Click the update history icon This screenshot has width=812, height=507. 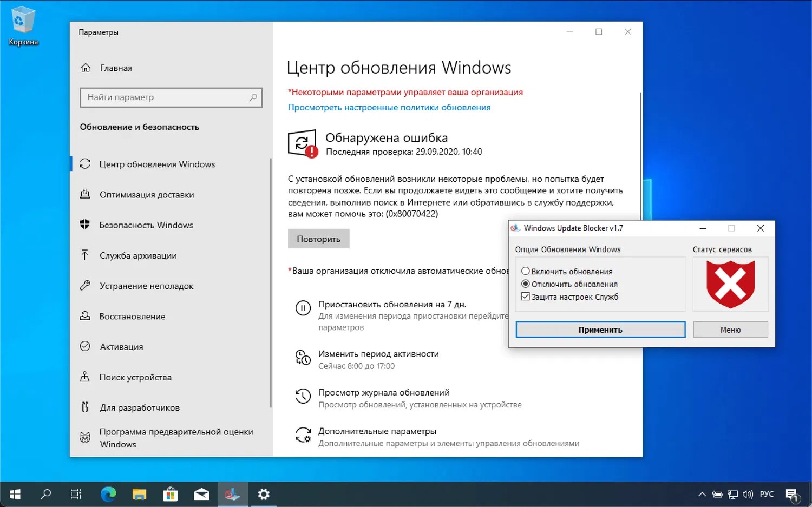click(x=303, y=397)
